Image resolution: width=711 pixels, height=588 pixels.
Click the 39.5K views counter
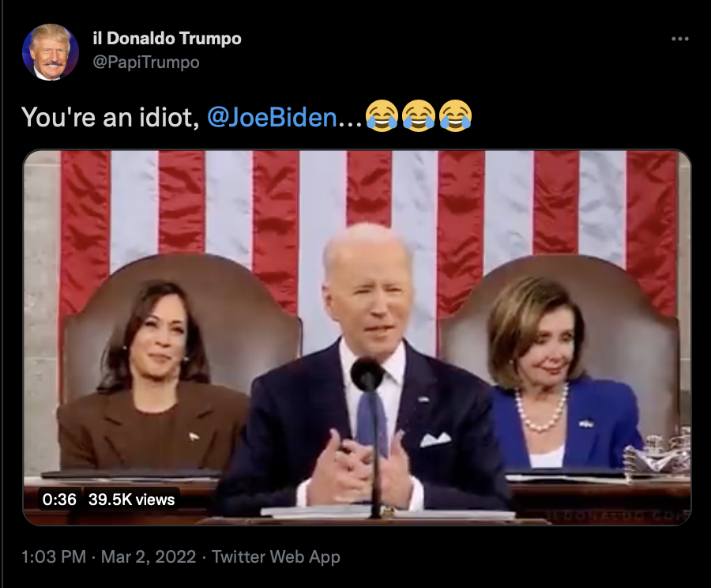(131, 499)
